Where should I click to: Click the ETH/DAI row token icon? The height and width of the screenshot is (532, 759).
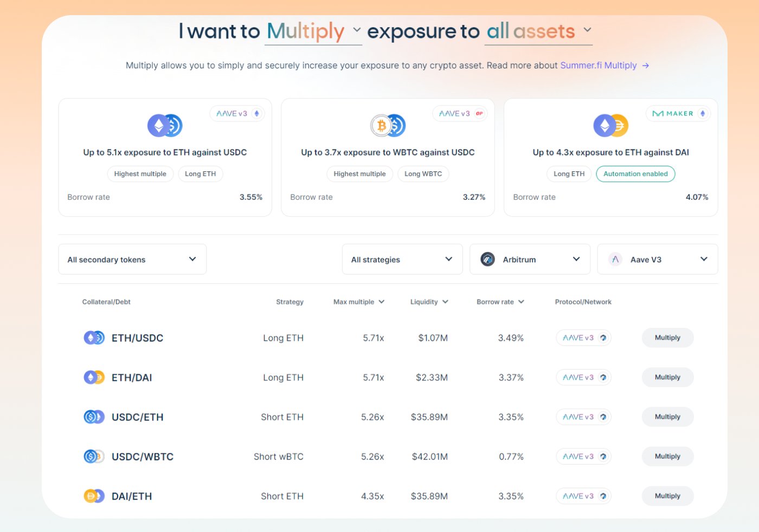click(94, 378)
